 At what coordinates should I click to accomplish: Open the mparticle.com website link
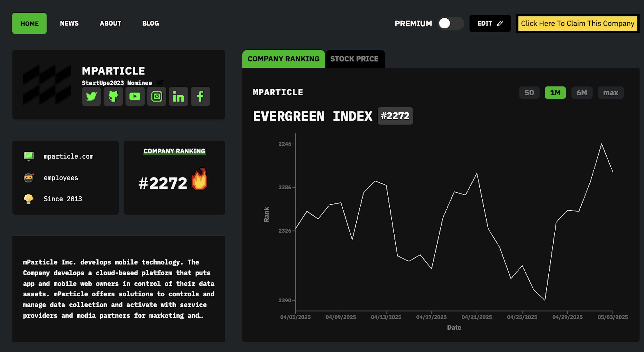(x=69, y=156)
